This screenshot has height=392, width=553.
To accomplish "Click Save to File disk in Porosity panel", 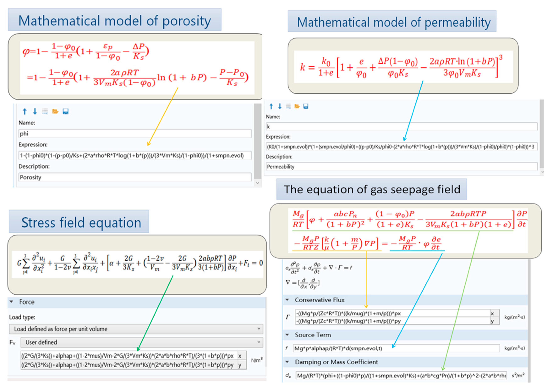I will (x=65, y=111).
